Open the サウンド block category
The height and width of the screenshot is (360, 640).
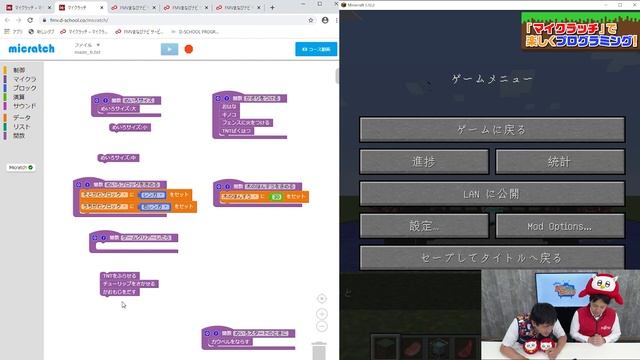pyautogui.click(x=24, y=106)
